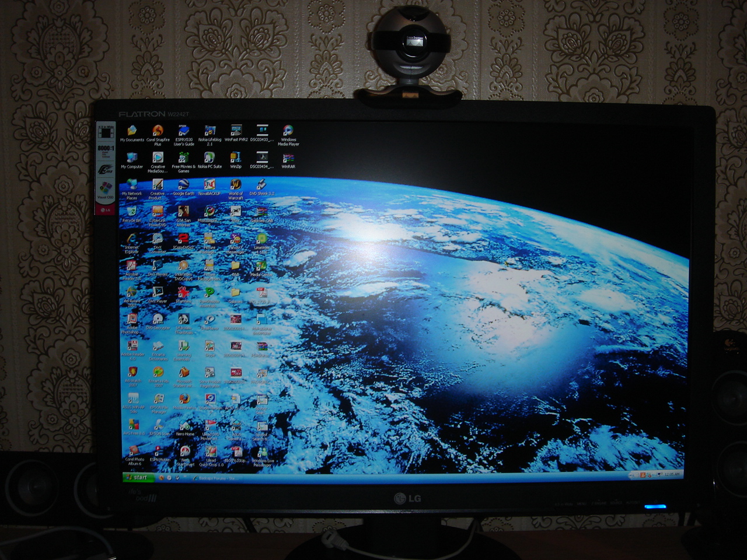Image resolution: width=747 pixels, height=560 pixels.
Task: Open the My Documents desktop icon
Action: [x=132, y=134]
